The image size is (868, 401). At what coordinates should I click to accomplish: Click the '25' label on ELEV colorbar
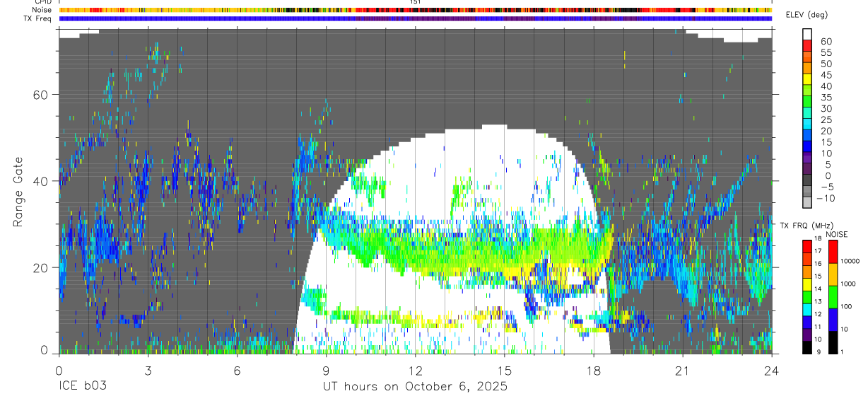[x=825, y=120]
